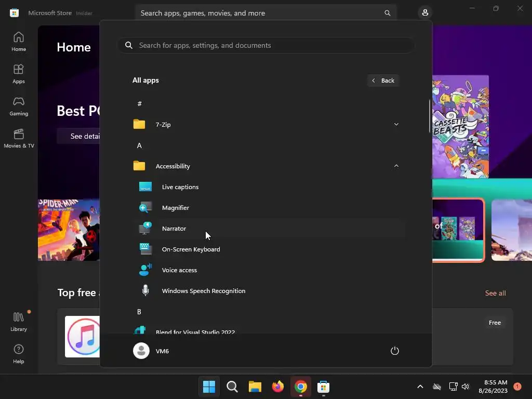Open the power options button
This screenshot has width=532, height=399.
click(395, 351)
